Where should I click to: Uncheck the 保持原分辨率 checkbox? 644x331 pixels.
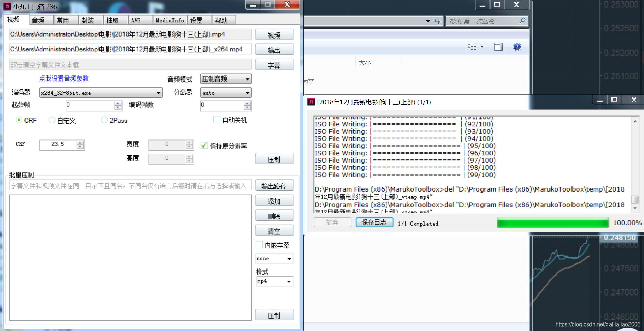204,145
